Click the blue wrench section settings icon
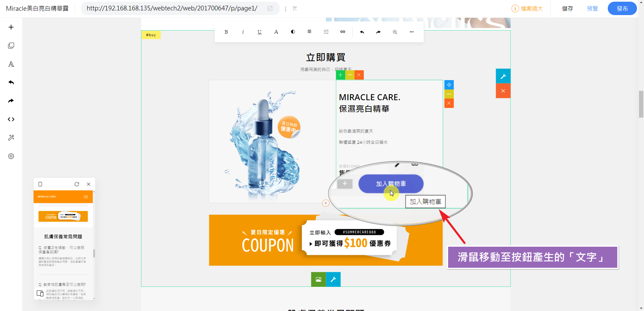 pyautogui.click(x=503, y=76)
